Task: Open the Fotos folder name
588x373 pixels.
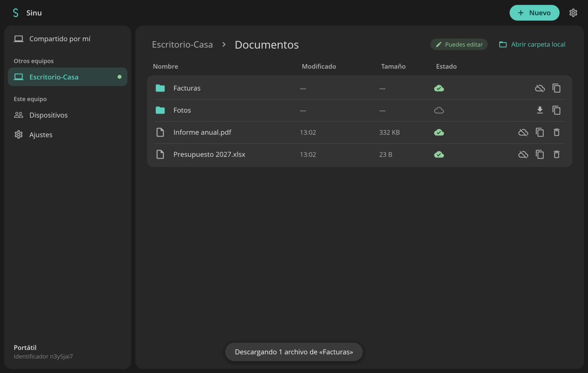Action: (182, 110)
